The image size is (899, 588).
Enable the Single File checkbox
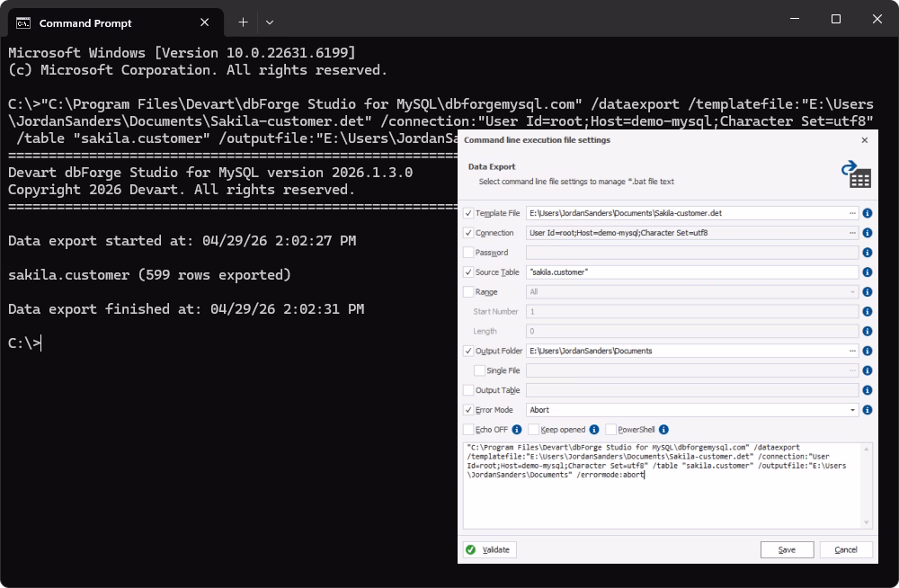coord(479,370)
